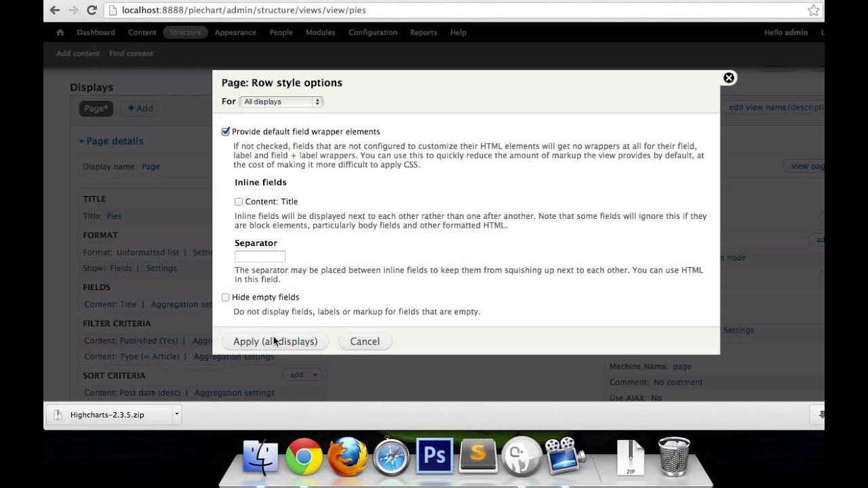
Task: Edit the Comment No comment link
Action: pos(678,382)
